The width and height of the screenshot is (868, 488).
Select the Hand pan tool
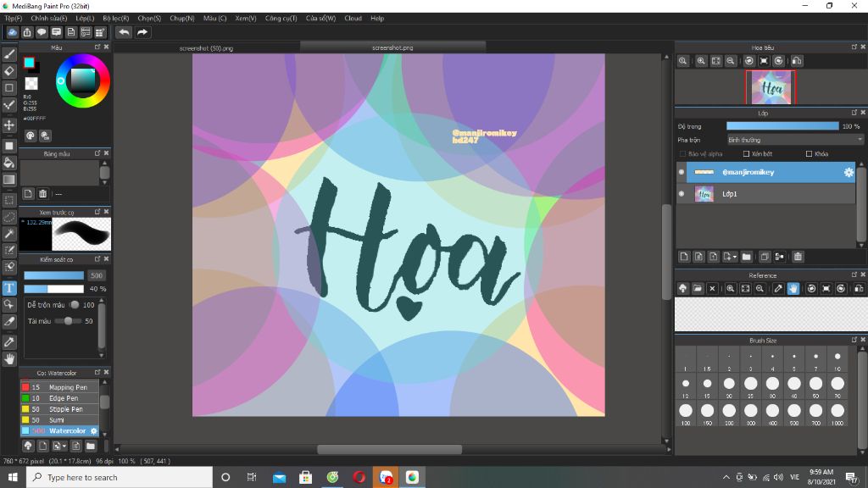pos(8,359)
